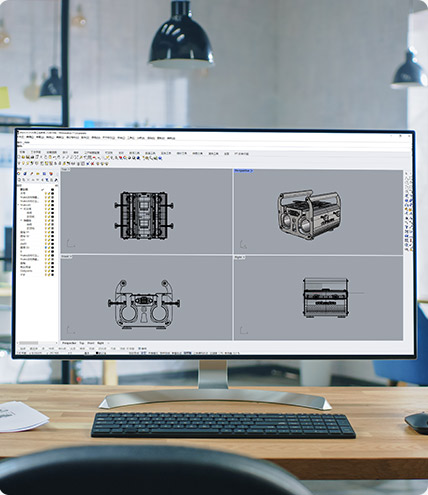Viewport: 428px width, 495px height.
Task: Open the highlighted Perspective viewport title menu
Action: [x=244, y=171]
